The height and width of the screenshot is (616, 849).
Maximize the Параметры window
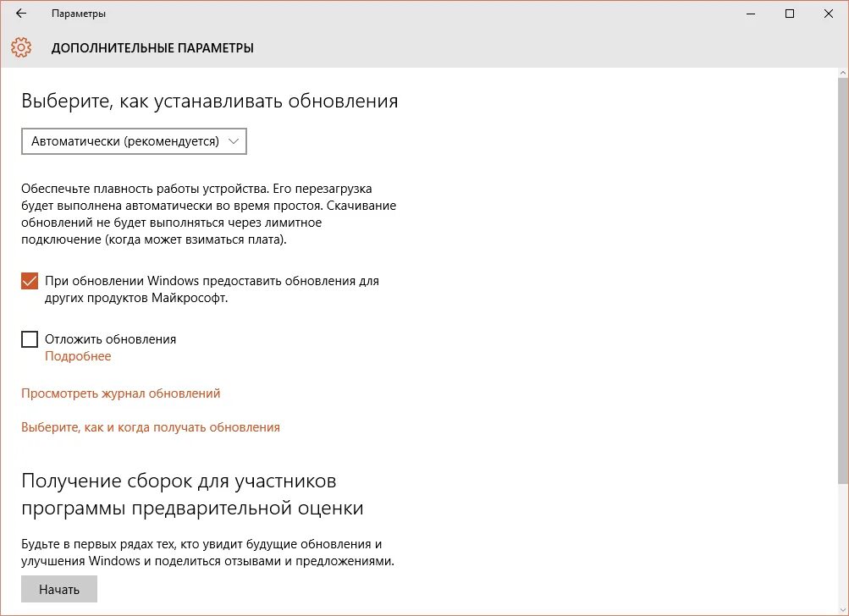[x=790, y=14]
